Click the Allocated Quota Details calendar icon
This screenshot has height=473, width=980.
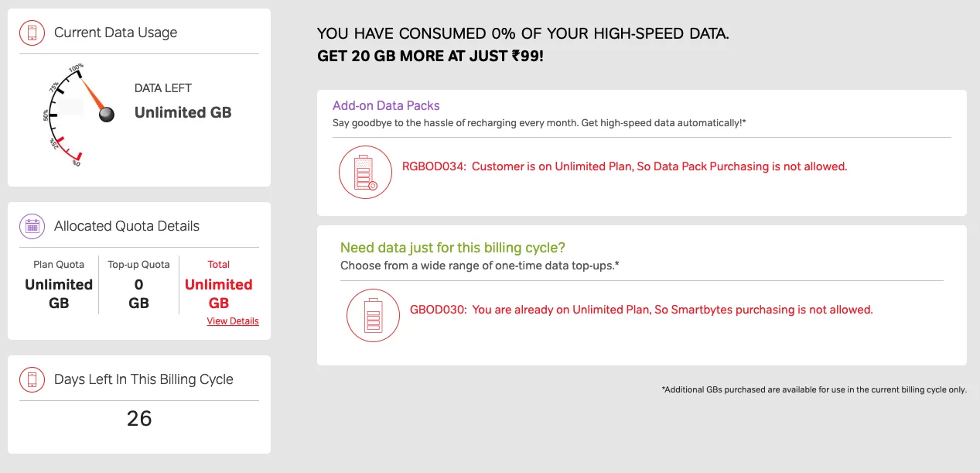(x=32, y=226)
